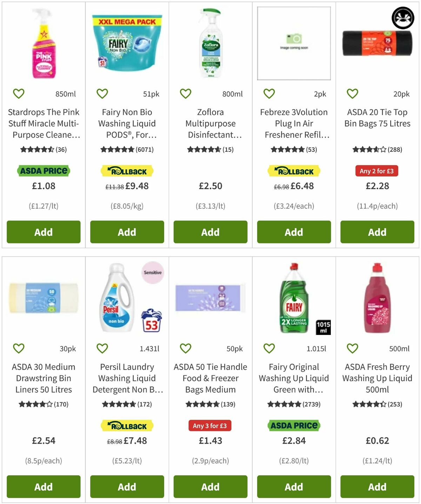Click the ASDA PRICE badge on Pink Stuff cleaner
Viewport: 421px width, 504px height.
[x=43, y=171]
